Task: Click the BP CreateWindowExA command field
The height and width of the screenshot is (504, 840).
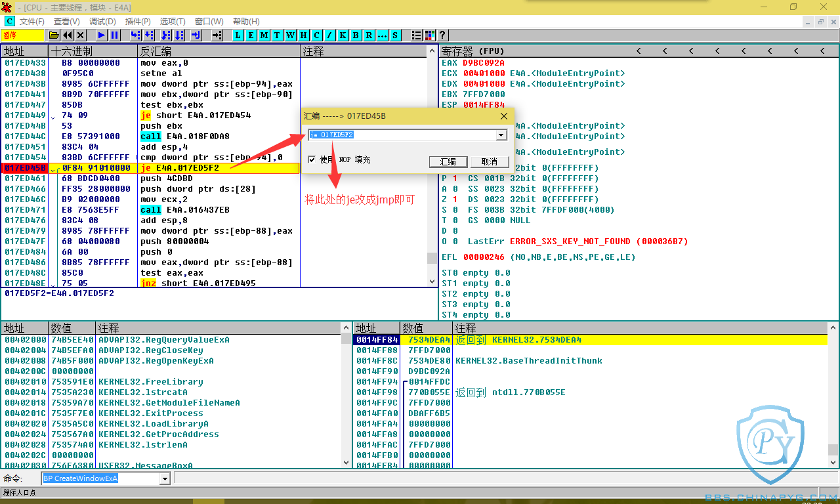Action: (x=101, y=478)
